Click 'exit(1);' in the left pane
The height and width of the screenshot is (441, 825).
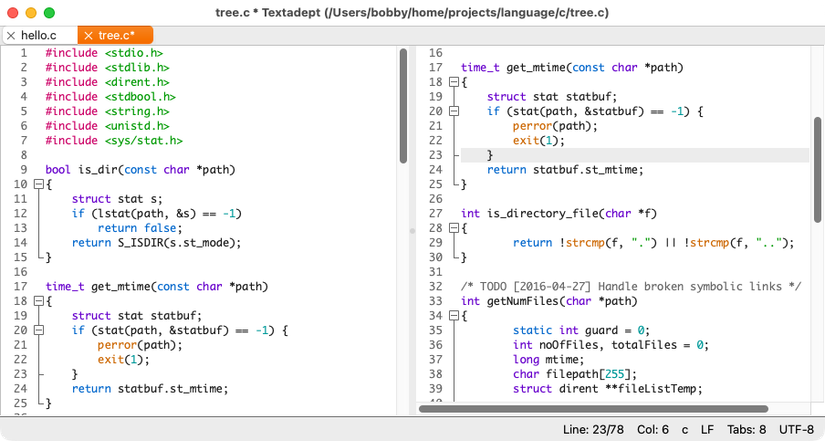124,360
